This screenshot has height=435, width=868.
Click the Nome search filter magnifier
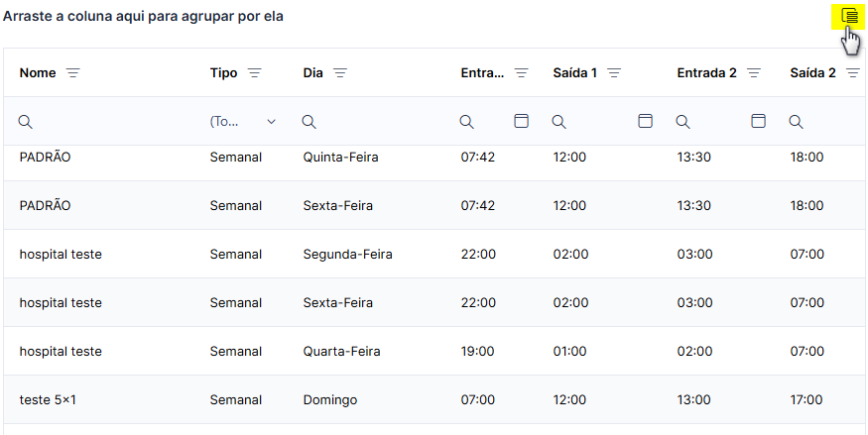pos(26,122)
